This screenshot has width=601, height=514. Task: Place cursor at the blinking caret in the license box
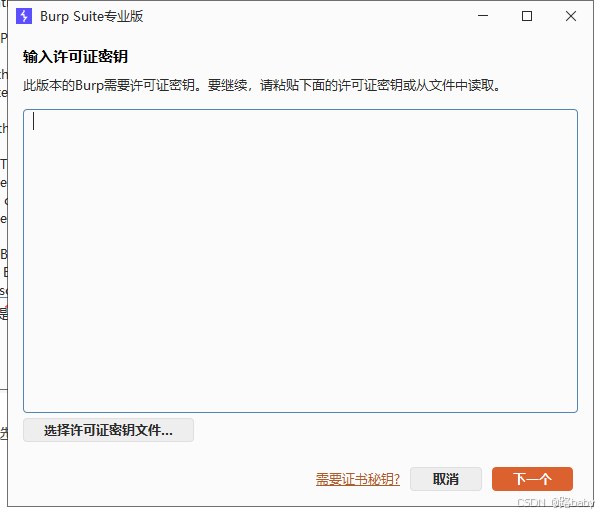click(x=34, y=122)
